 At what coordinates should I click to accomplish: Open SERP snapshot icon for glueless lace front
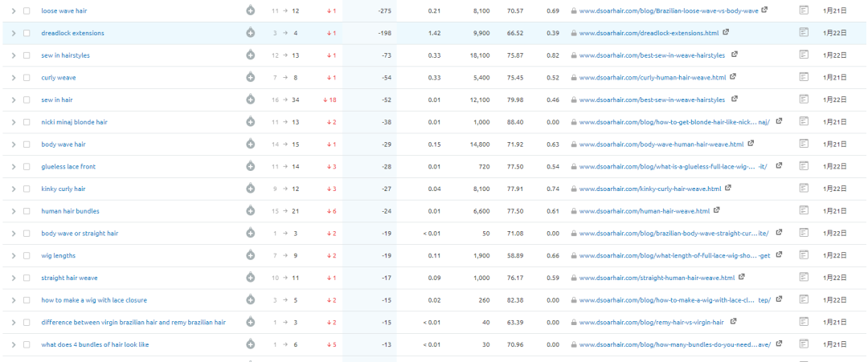point(804,166)
